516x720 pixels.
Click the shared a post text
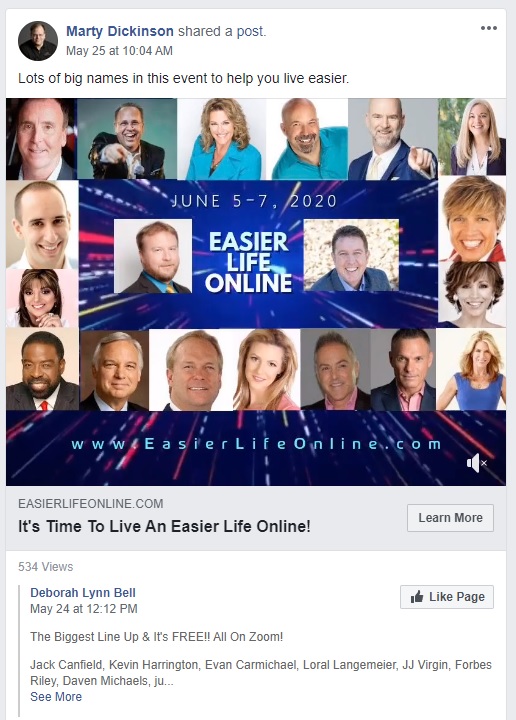coord(222,31)
